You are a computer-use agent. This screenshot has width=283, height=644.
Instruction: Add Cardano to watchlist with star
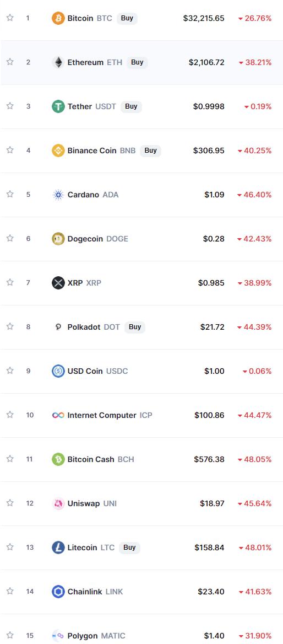coord(10,194)
